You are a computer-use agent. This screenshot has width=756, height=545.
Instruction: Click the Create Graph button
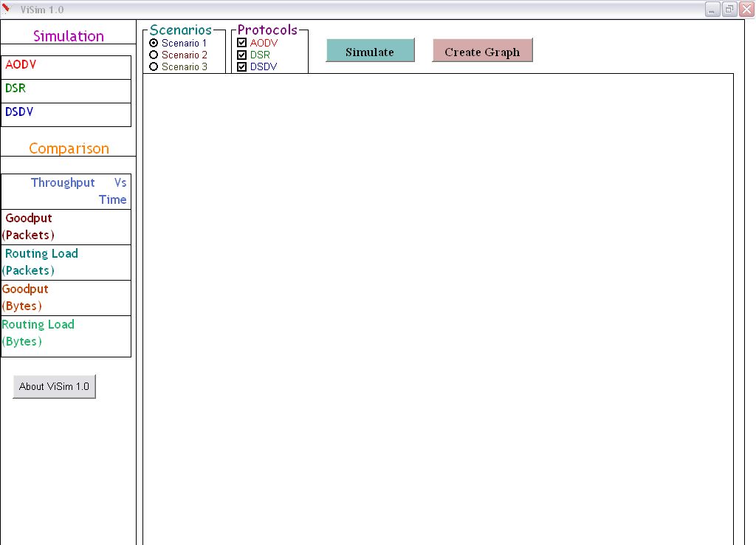(x=482, y=51)
